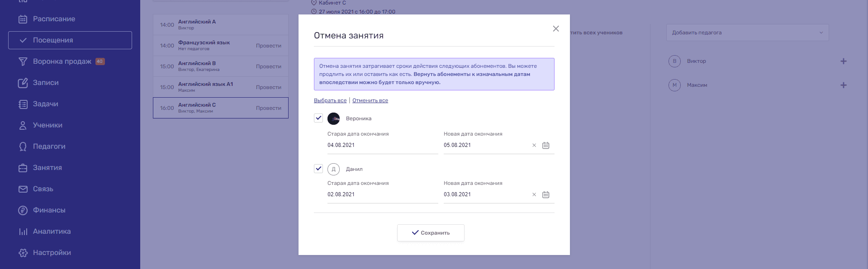868x269 pixels.
Task: Add teacher Максим with plus icon
Action: pyautogui.click(x=843, y=85)
